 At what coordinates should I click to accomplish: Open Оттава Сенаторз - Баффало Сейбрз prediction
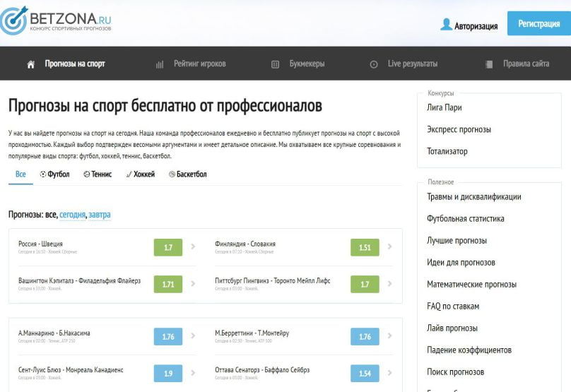(x=262, y=370)
